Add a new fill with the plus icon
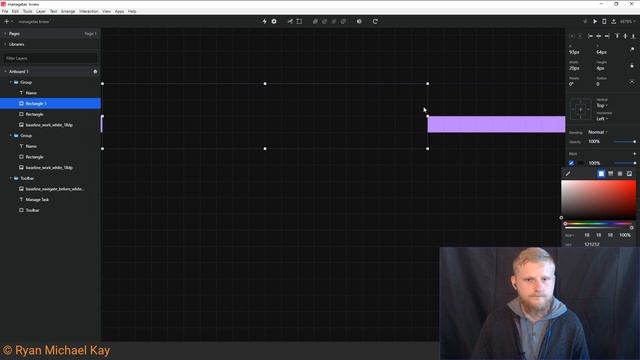 (x=634, y=154)
